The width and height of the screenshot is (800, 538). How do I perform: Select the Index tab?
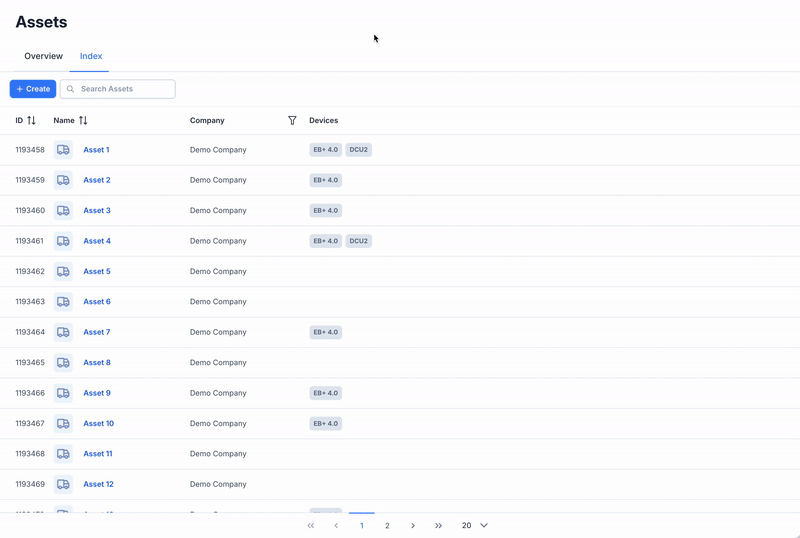coord(91,56)
